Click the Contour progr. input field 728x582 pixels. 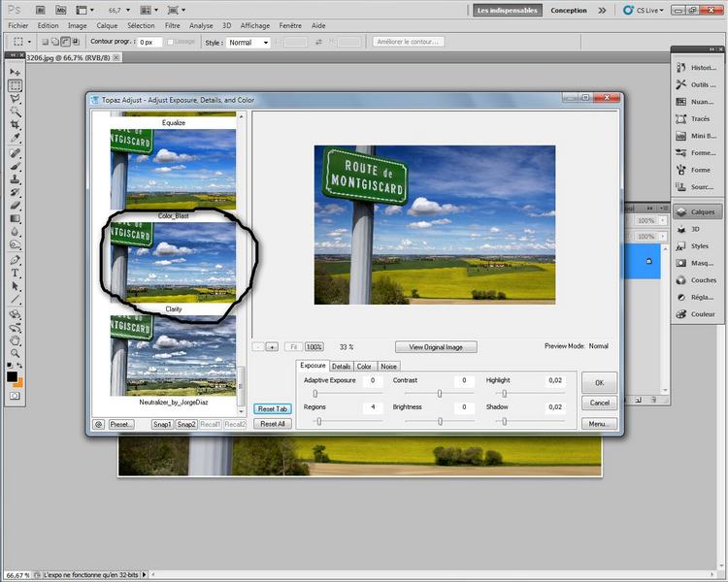pyautogui.click(x=149, y=42)
